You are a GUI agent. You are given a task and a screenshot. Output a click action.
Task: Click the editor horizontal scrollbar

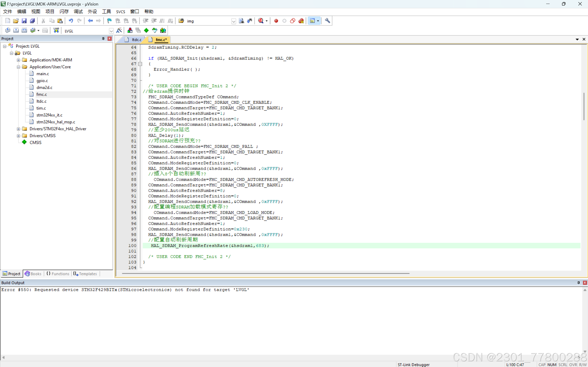point(265,274)
